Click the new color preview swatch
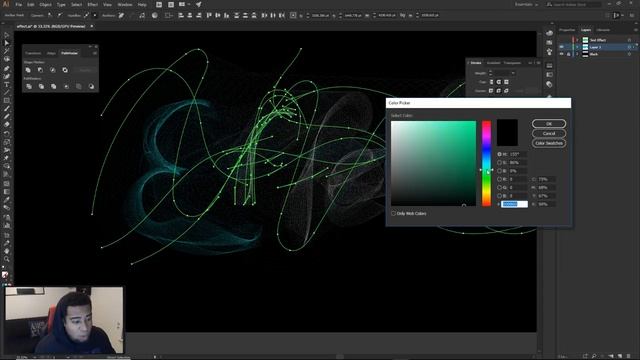 [x=507, y=127]
